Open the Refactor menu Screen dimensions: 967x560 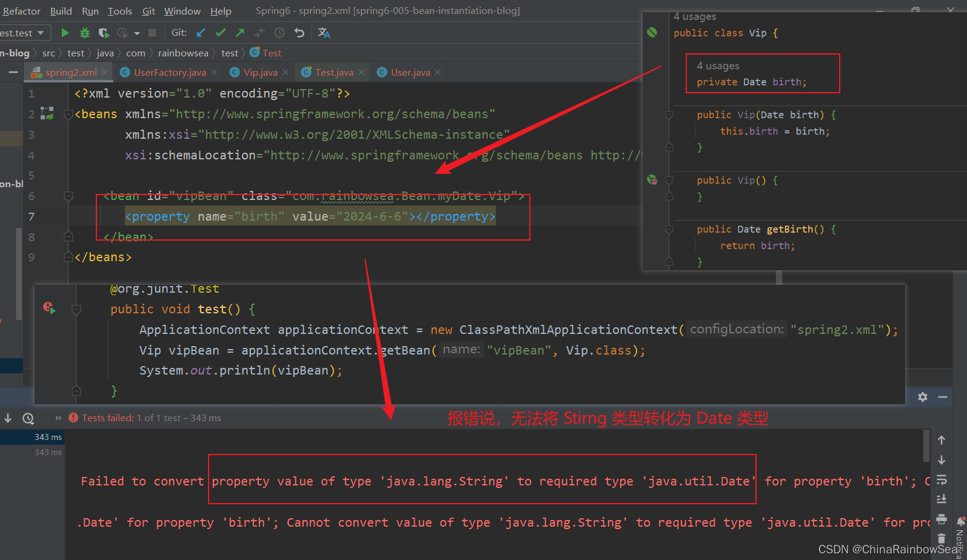coord(21,11)
